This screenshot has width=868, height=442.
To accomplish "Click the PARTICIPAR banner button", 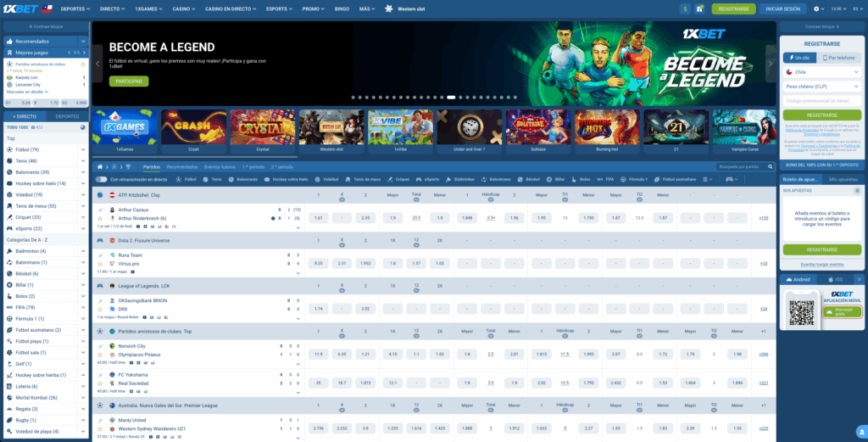I will point(129,81).
